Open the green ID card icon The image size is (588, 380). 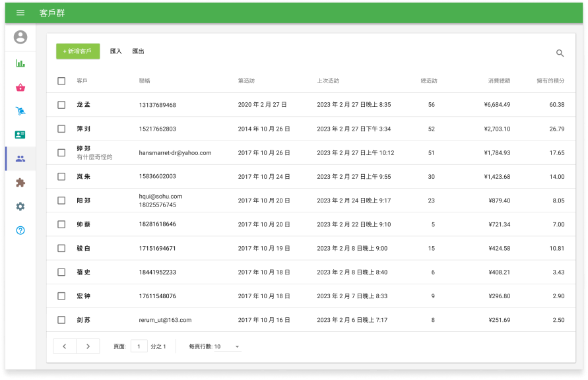pyautogui.click(x=20, y=135)
